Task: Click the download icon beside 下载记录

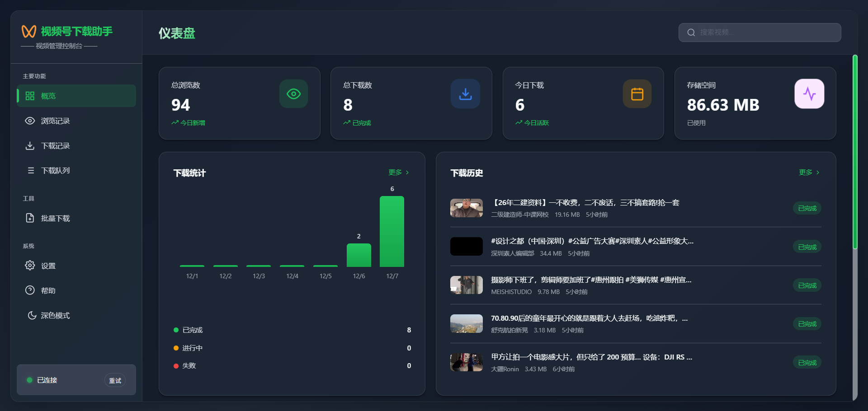Action: [x=30, y=145]
